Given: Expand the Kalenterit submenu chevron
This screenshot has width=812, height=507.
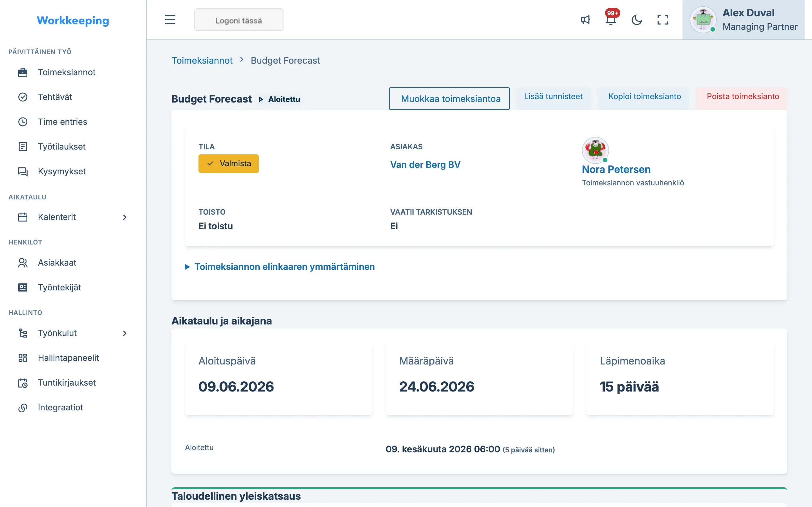Looking at the screenshot, I should pos(125,217).
